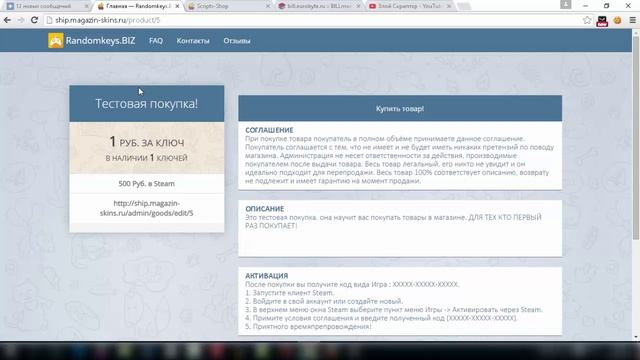Minimize the browser window
This screenshot has width=640, height=360.
coord(586,6)
